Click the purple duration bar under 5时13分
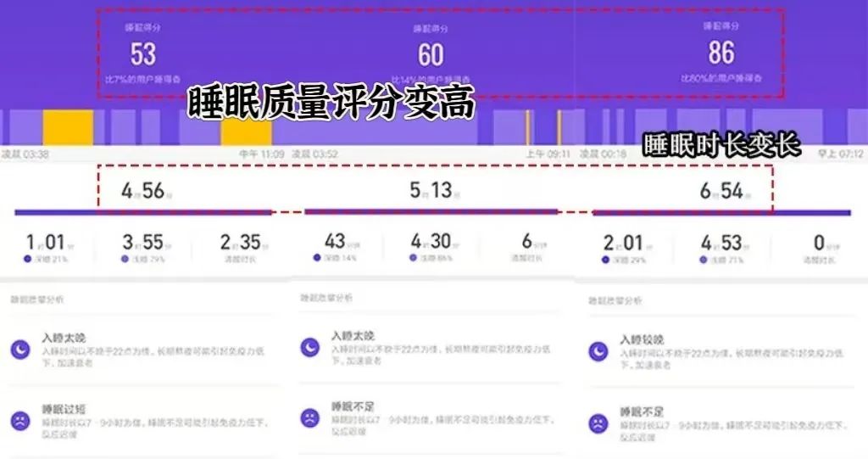Viewport: 868px width, 459px height. click(431, 211)
